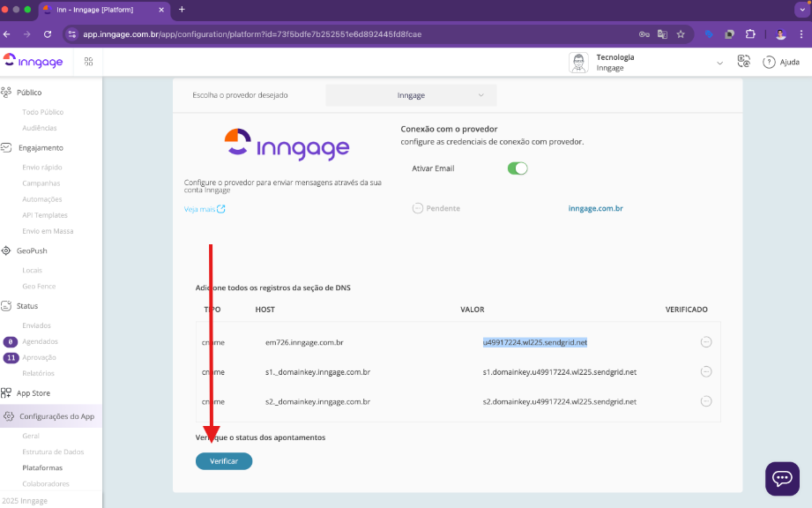Click the Ajuda help label
Viewport: 812px width, 508px height.
coord(789,62)
